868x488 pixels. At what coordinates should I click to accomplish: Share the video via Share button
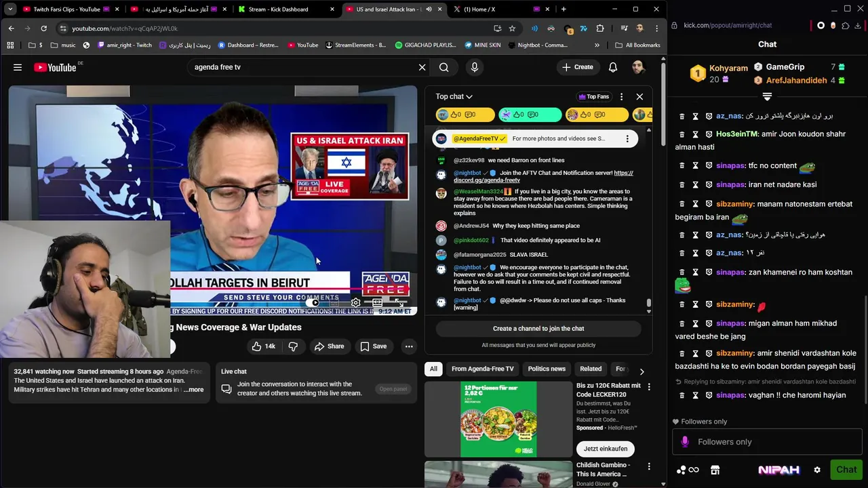tap(329, 346)
